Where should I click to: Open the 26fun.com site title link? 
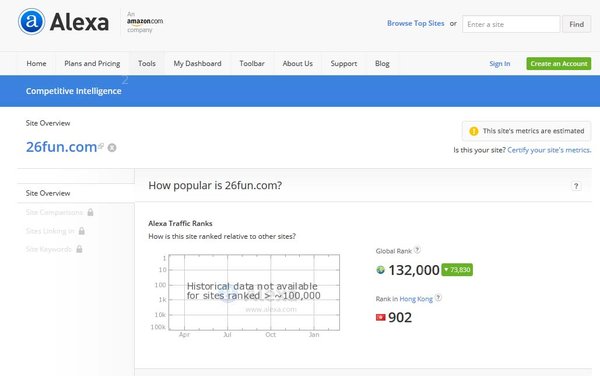click(61, 147)
